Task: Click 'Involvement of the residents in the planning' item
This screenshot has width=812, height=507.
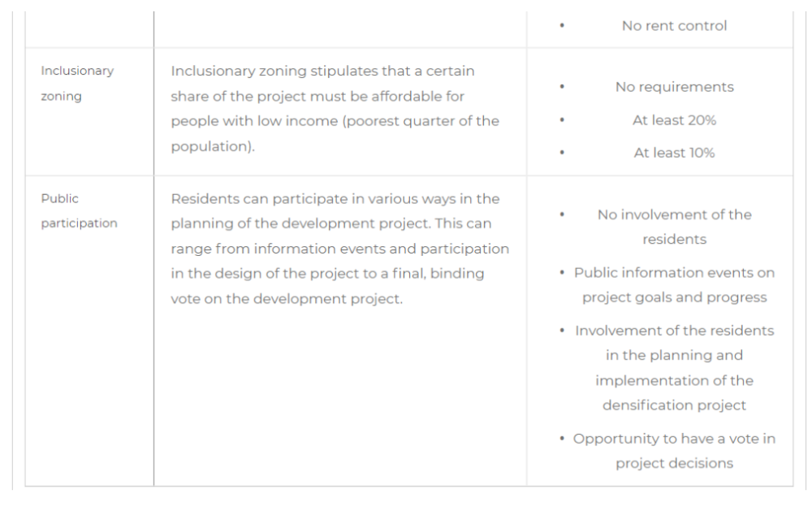Action: pyautogui.click(x=674, y=367)
